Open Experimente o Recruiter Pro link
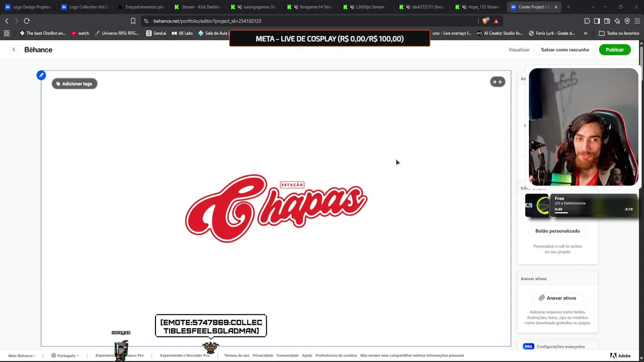The width and height of the screenshot is (644, 362). 185,355
